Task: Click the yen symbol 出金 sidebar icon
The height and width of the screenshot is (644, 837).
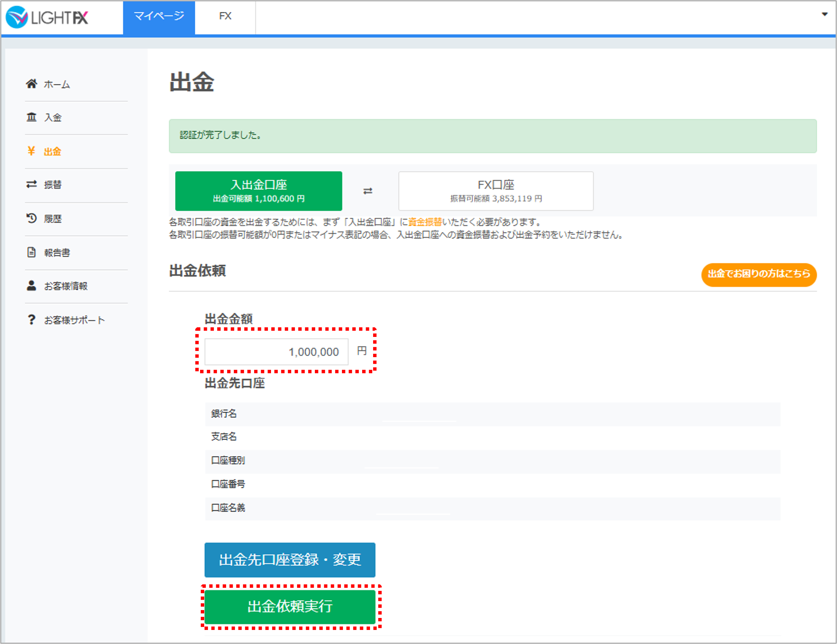Action: click(x=32, y=151)
